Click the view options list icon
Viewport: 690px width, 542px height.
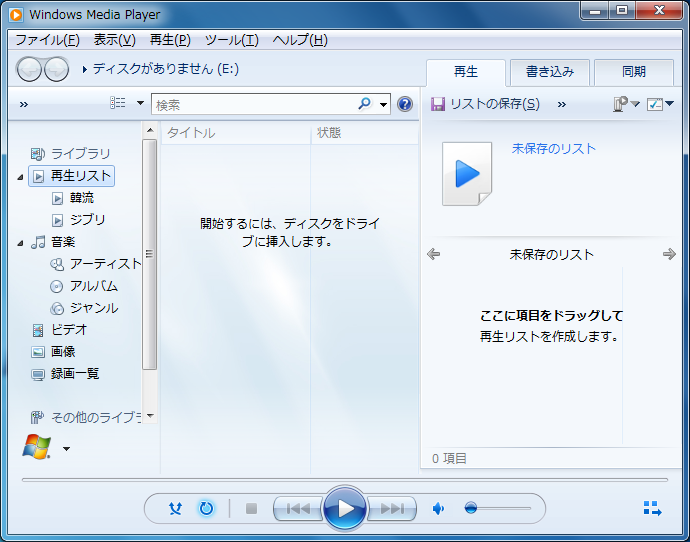coord(117,103)
